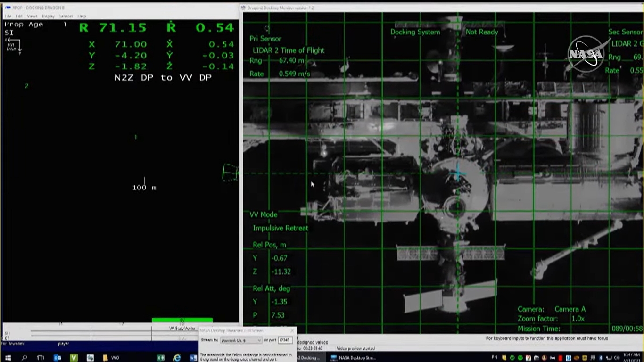The width and height of the screenshot is (644, 362).
Task: Click the NASA logo on the camera view
Action: point(586,53)
